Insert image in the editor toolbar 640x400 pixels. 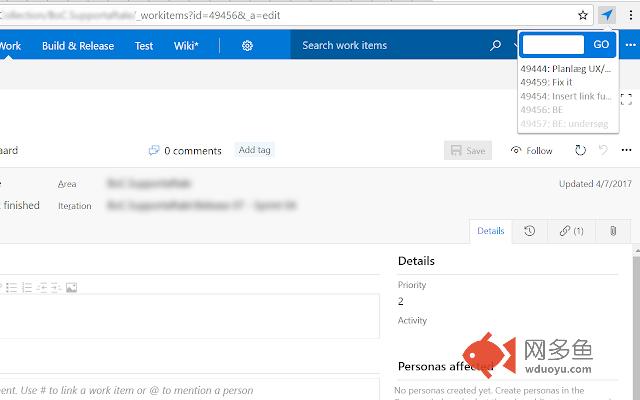pyautogui.click(x=72, y=287)
